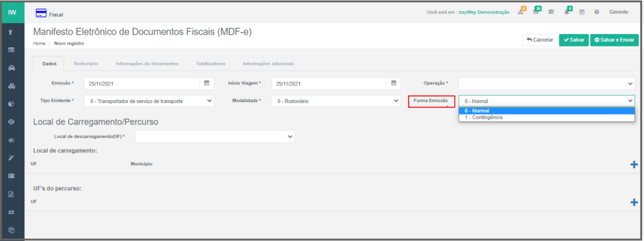The width and height of the screenshot is (644, 241).
Task: Expand the Operação dropdown
Action: pyautogui.click(x=547, y=83)
